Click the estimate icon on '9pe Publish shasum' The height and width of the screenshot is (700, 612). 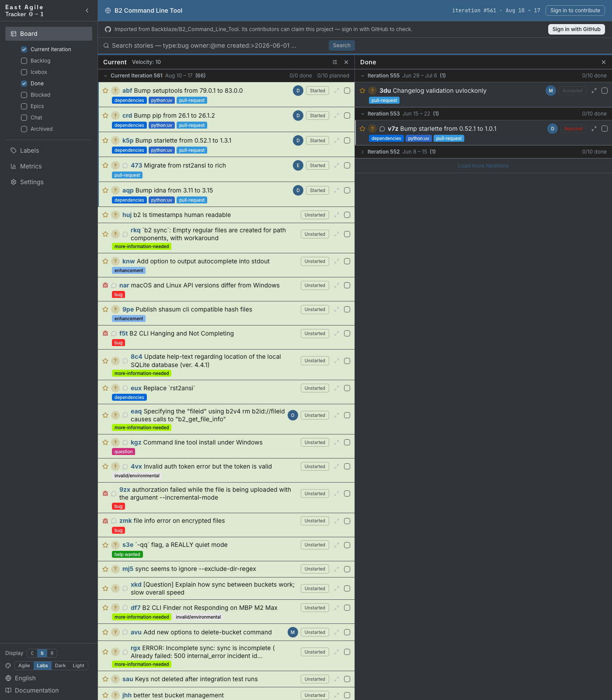point(115,309)
